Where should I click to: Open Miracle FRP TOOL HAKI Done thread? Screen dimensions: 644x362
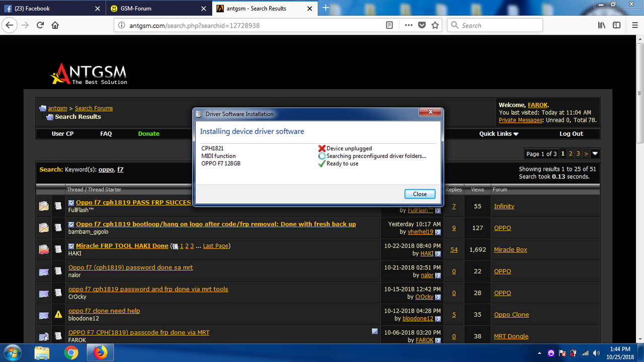coord(122,246)
